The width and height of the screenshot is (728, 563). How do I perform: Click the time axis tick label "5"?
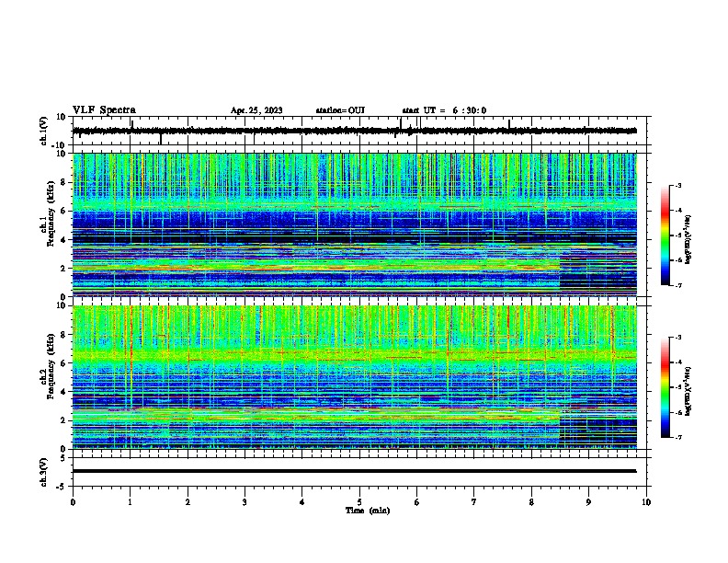coord(359,502)
